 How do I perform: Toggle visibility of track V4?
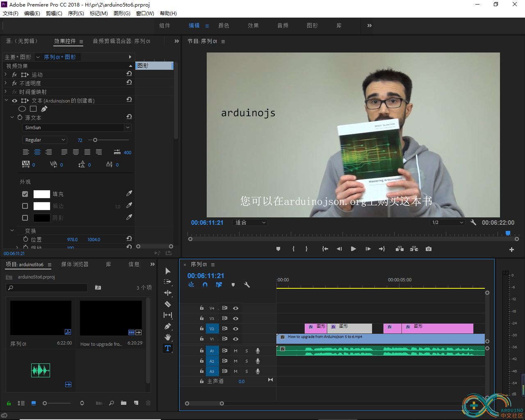point(235,308)
